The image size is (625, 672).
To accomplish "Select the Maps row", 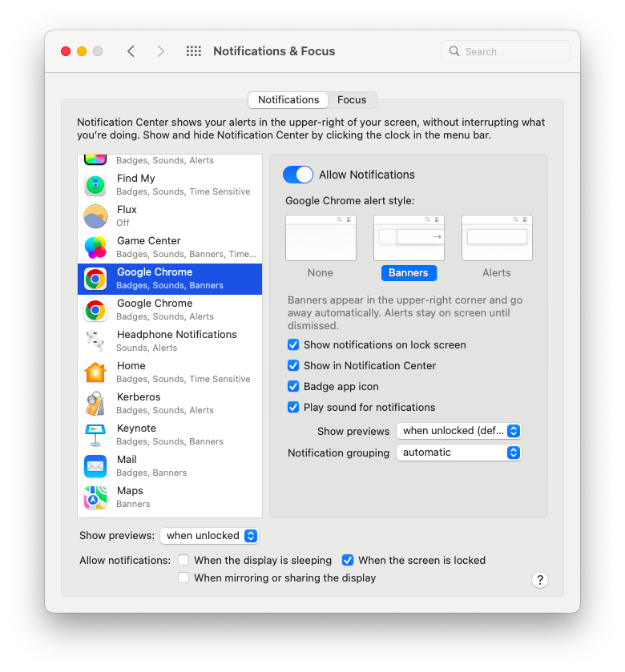I will [170, 497].
